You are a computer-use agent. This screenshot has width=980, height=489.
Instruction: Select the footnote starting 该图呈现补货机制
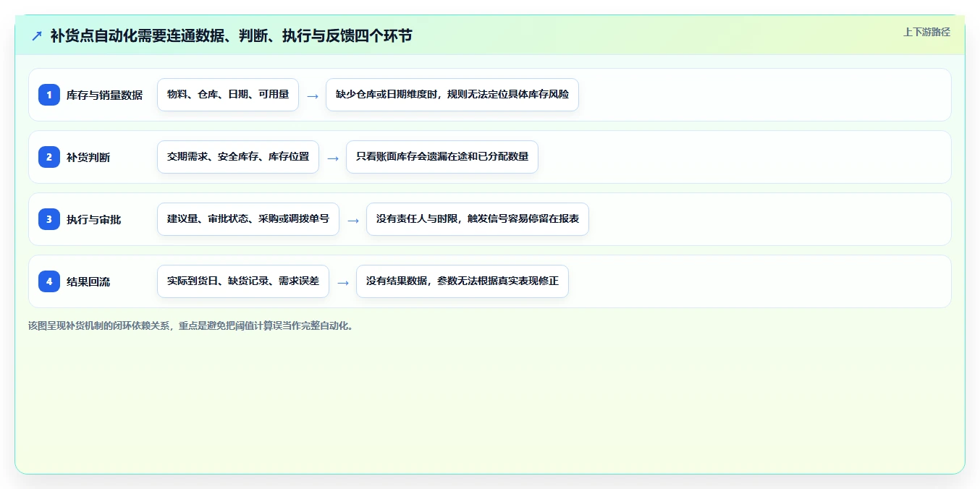(192, 326)
